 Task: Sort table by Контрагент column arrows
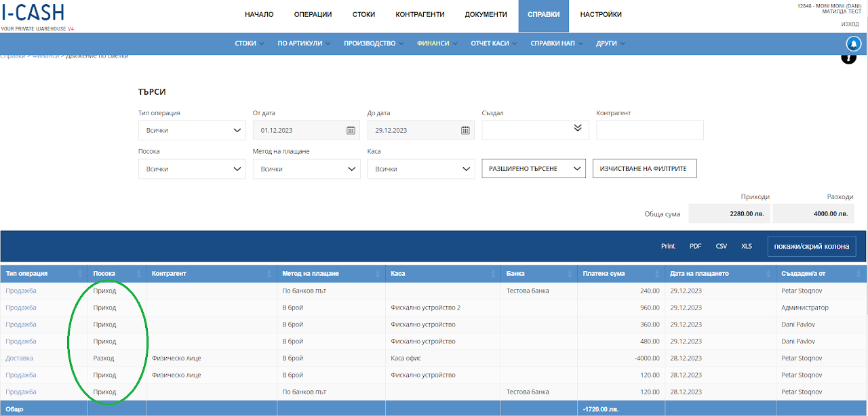[270, 274]
